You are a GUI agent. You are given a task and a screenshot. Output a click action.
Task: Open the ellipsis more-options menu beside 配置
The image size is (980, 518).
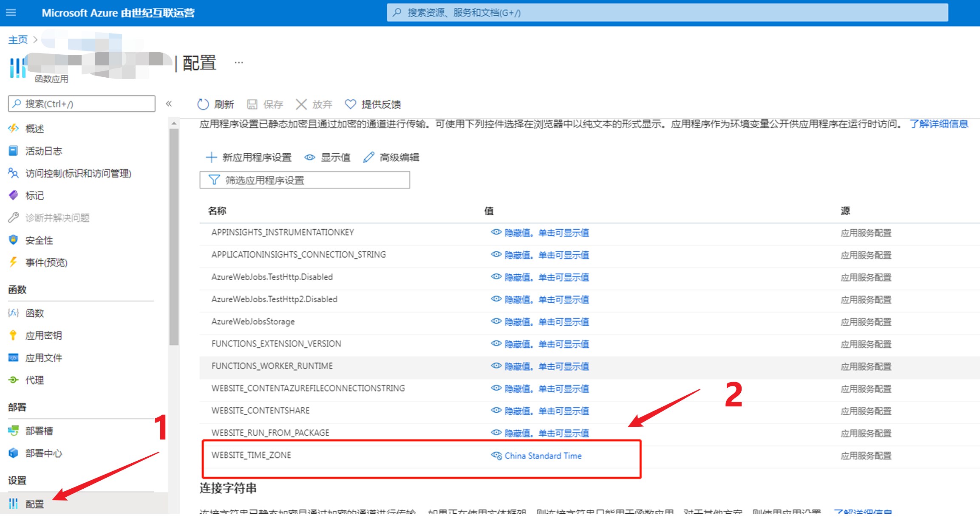239,63
